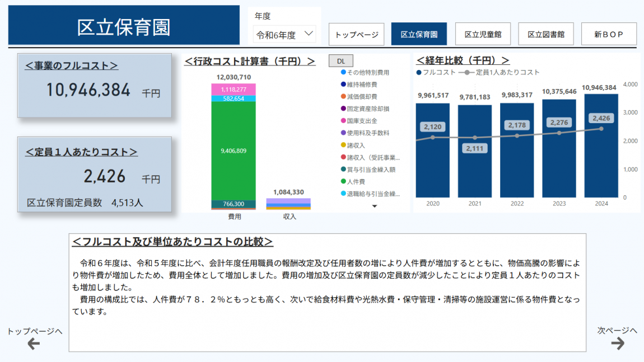Select 減価償却費 legend item
The width and height of the screenshot is (644, 362).
pos(362,97)
